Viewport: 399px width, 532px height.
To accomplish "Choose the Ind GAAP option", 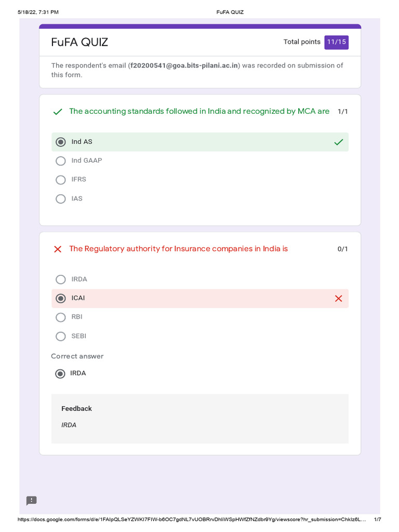I will pyautogui.click(x=61, y=161).
